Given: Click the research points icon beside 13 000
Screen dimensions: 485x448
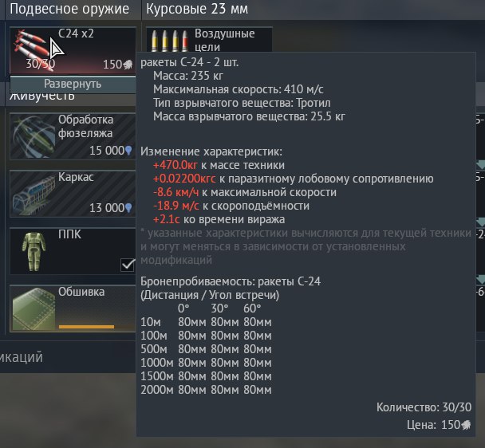Looking at the screenshot, I should [x=128, y=208].
